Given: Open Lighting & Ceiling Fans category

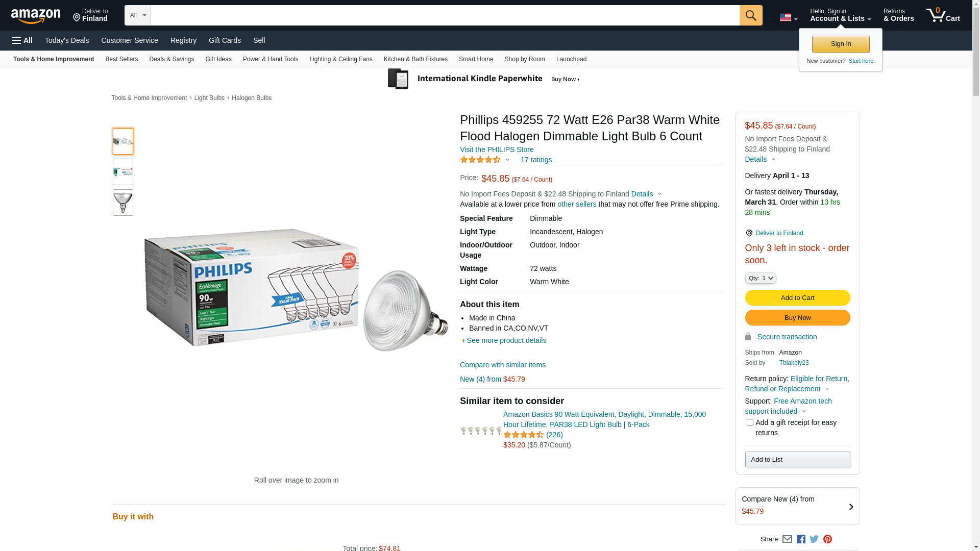Looking at the screenshot, I should click(340, 59).
